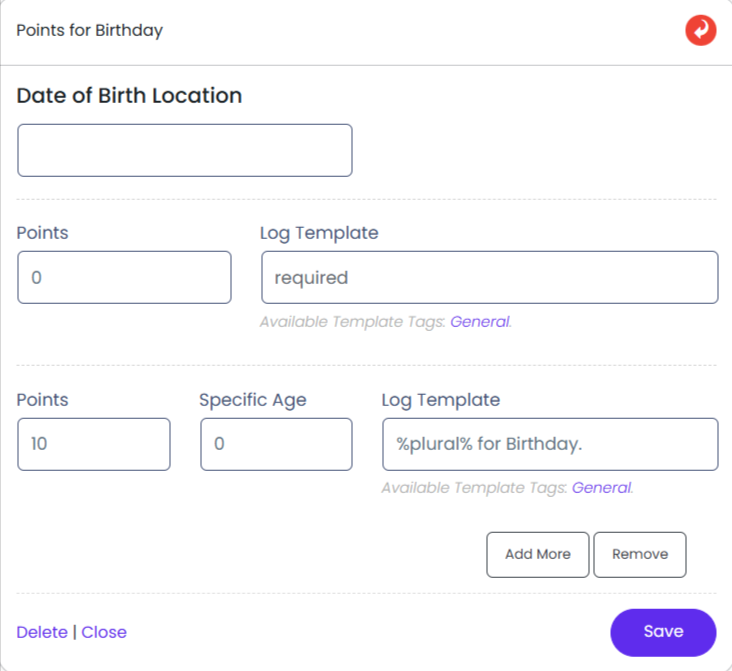Open the General tags link under the 'required' field

pos(479,322)
